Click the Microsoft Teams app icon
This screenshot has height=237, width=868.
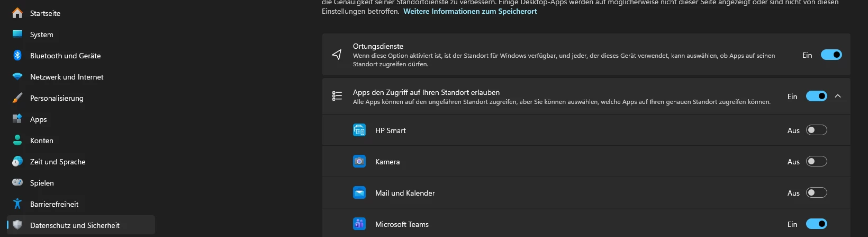[359, 224]
